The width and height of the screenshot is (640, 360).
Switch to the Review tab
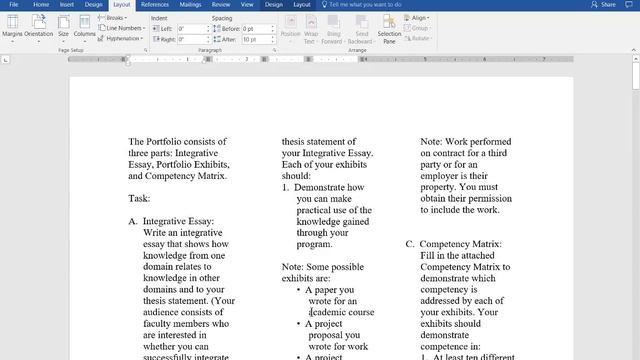click(x=221, y=4)
